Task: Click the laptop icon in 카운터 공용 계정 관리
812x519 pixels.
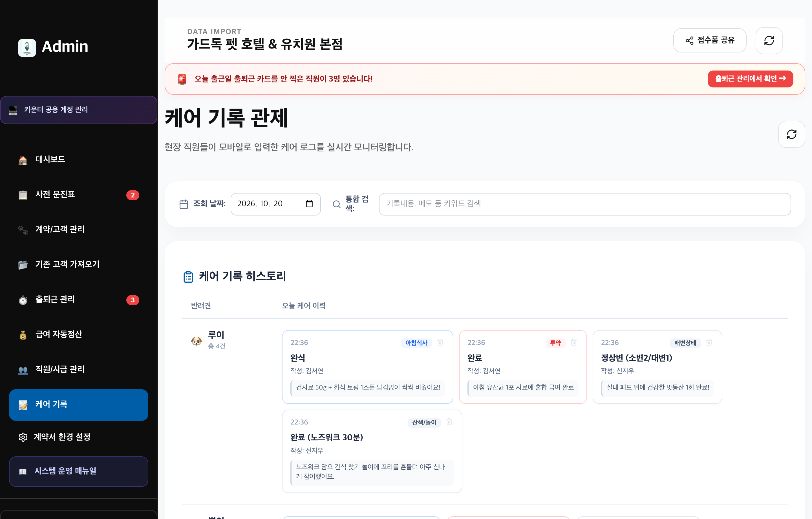Action: pos(13,110)
